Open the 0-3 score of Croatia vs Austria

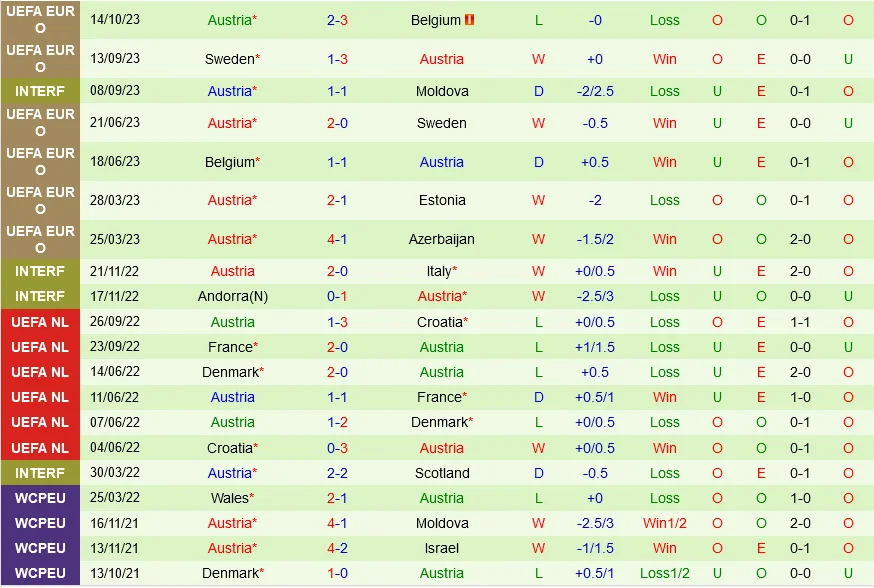337,448
